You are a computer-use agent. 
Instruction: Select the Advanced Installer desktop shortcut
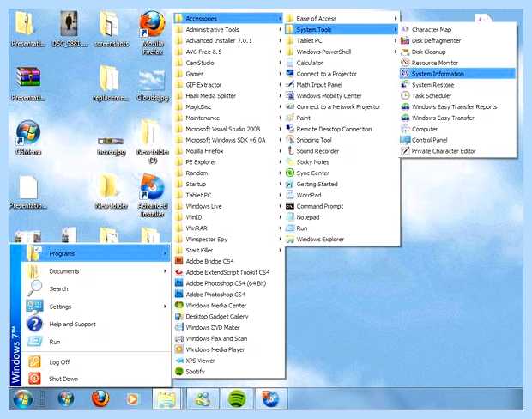click(x=153, y=195)
